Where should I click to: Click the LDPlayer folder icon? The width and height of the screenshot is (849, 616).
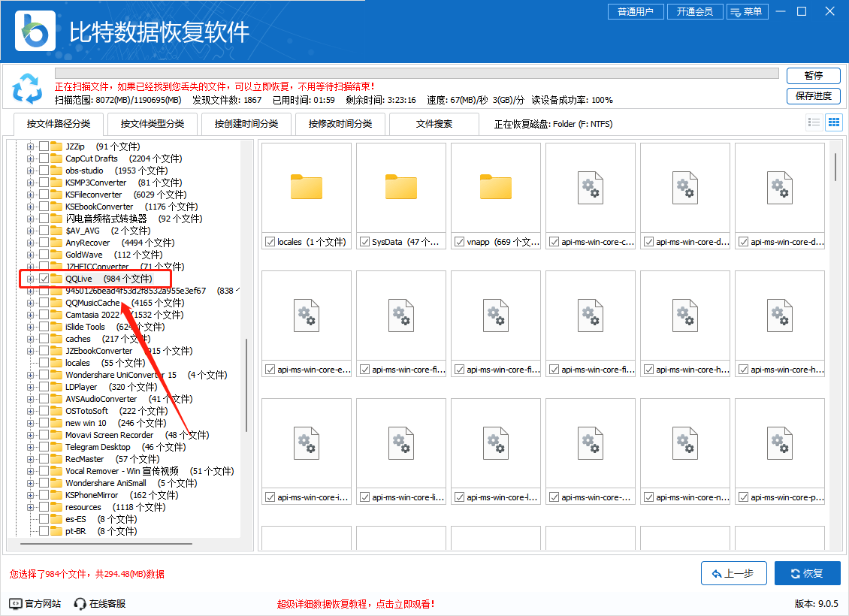56,387
